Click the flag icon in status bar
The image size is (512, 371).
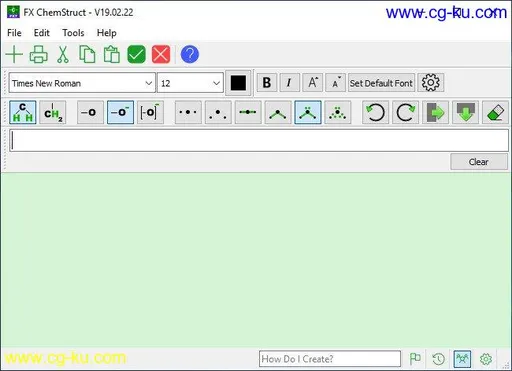pos(415,359)
